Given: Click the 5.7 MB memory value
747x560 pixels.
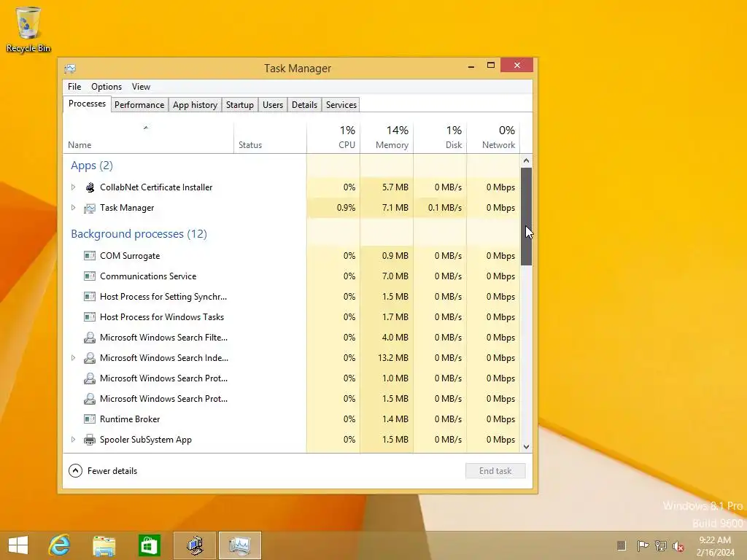Looking at the screenshot, I should (395, 187).
